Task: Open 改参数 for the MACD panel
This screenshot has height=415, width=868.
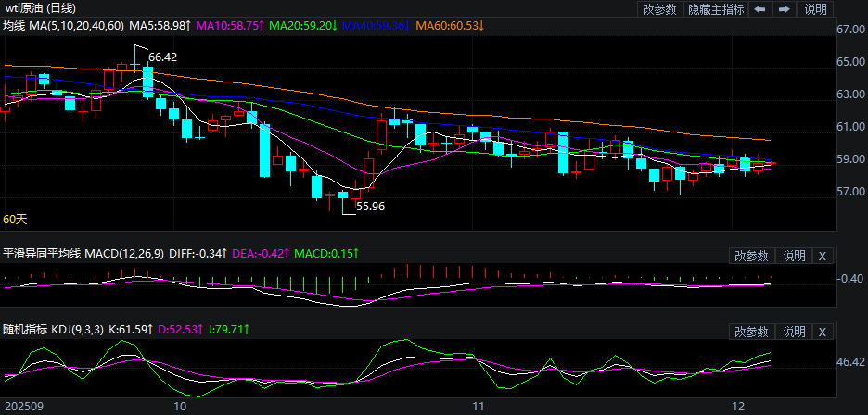Action: point(751,256)
